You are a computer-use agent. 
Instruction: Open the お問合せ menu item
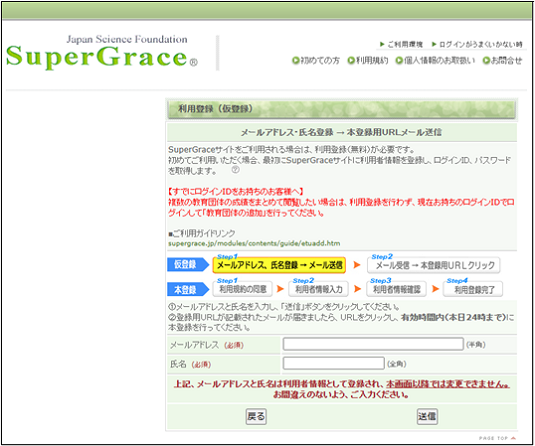(507, 61)
